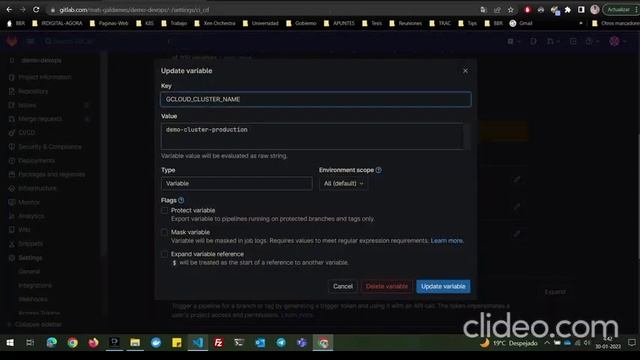Open the K8S bookmarks folder
Screen dimensions: 640x360
click(145, 23)
